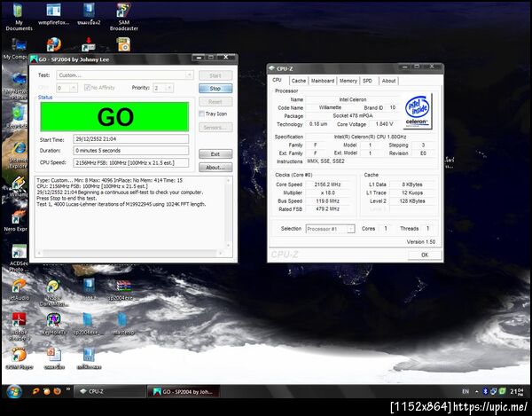Click OK in the CPU-Z window
The image size is (532, 416).
click(425, 255)
